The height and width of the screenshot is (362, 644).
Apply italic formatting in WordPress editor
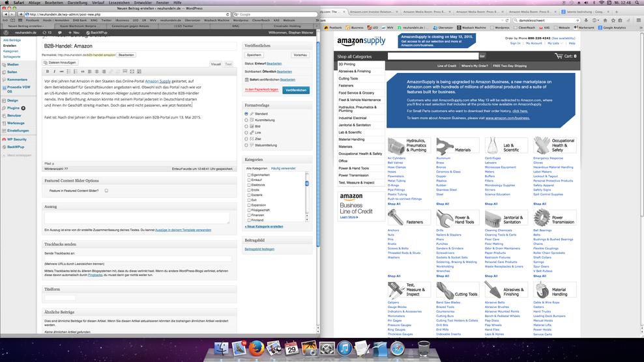click(54, 72)
